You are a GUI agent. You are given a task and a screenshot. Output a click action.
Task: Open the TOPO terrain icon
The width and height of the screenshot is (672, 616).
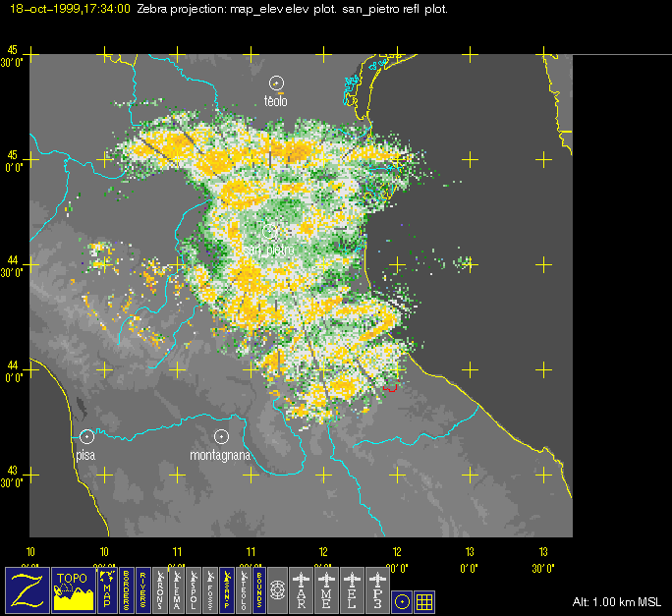(74, 589)
